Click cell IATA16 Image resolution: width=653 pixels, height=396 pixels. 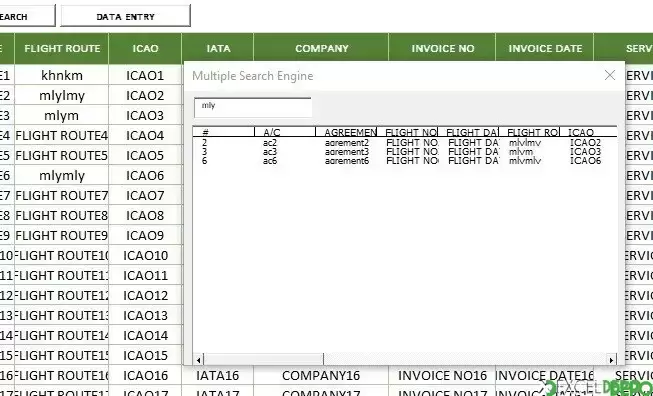tap(218, 375)
